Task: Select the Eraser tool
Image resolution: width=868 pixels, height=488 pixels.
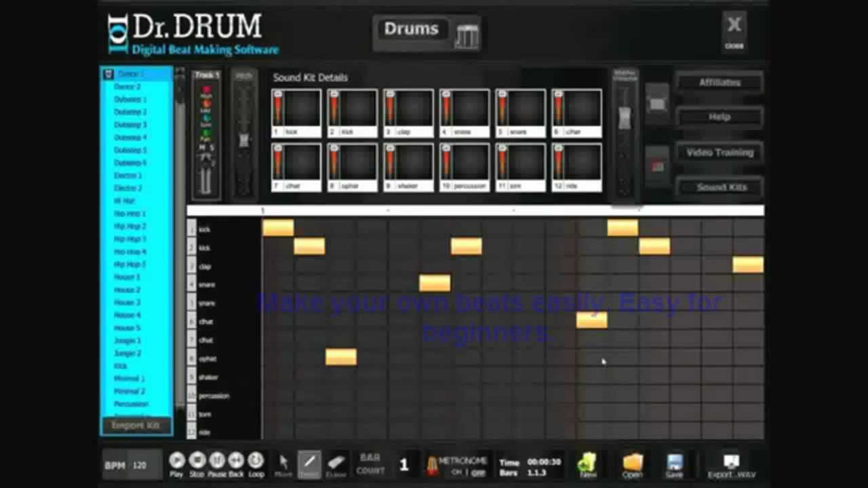Action: pyautogui.click(x=336, y=464)
